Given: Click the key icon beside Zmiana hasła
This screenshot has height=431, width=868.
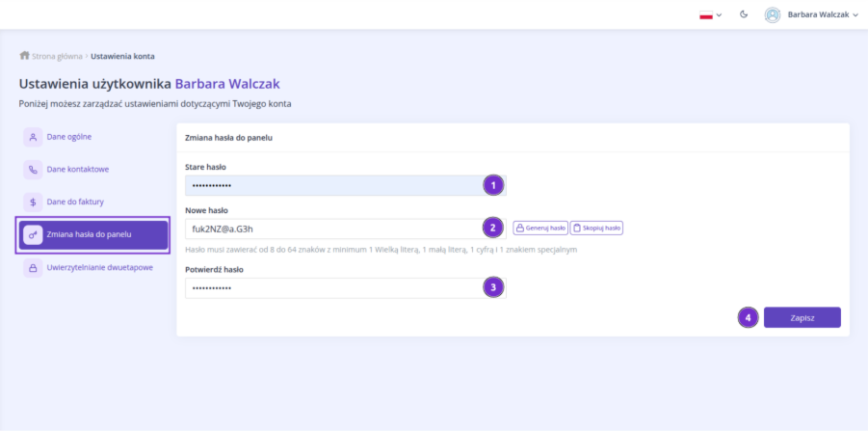Looking at the screenshot, I should (x=33, y=234).
